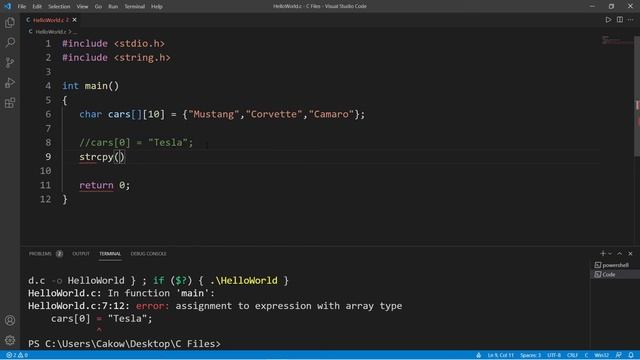640x360 pixels.
Task: Click the flame icon in status bar
Action: click(x=478, y=355)
